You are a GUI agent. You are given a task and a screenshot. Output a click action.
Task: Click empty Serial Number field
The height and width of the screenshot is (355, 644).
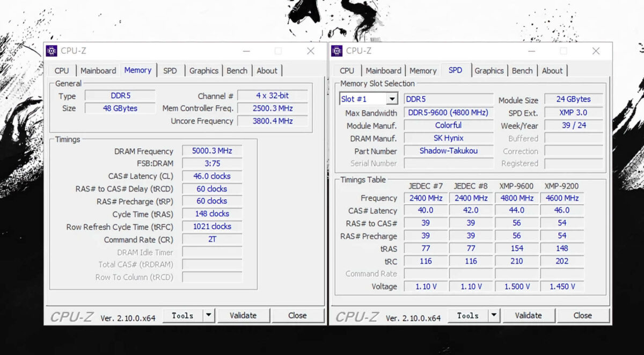448,163
